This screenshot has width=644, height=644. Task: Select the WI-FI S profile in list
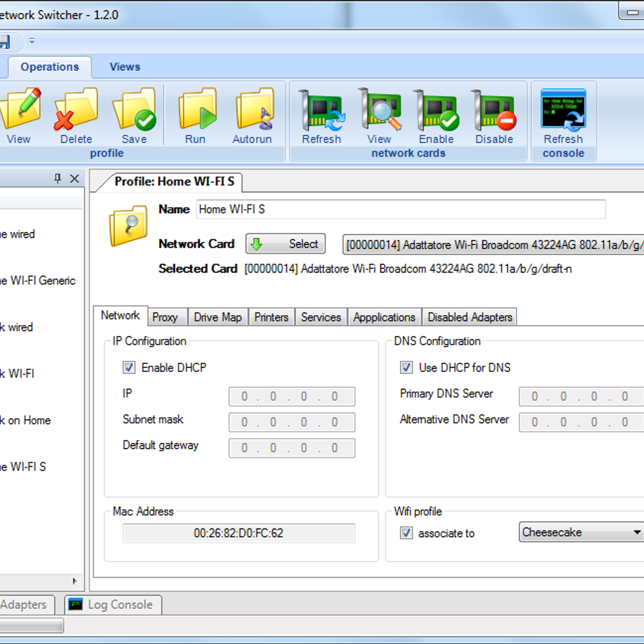[x=23, y=467]
